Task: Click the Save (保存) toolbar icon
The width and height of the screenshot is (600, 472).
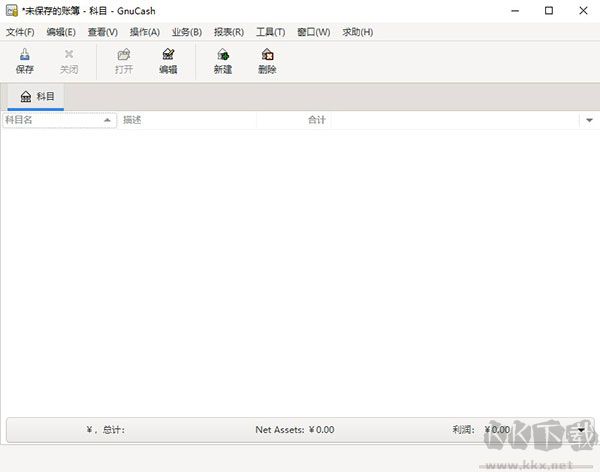Action: pyautogui.click(x=24, y=61)
